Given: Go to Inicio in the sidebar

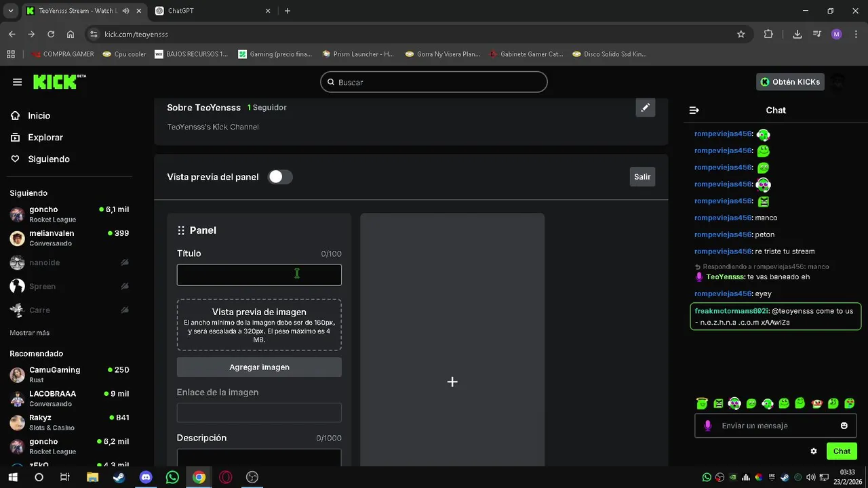Looking at the screenshot, I should tap(31, 116).
